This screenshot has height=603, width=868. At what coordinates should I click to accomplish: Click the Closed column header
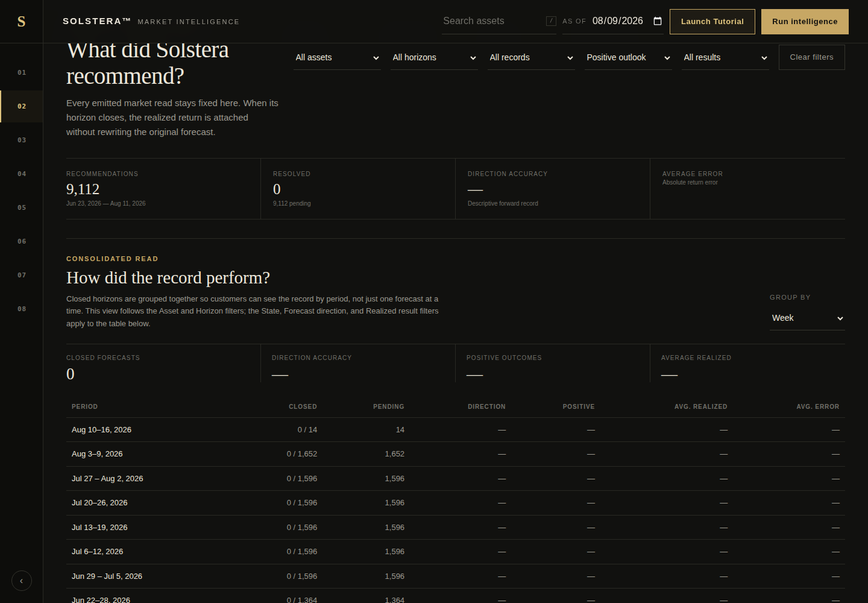coord(303,406)
